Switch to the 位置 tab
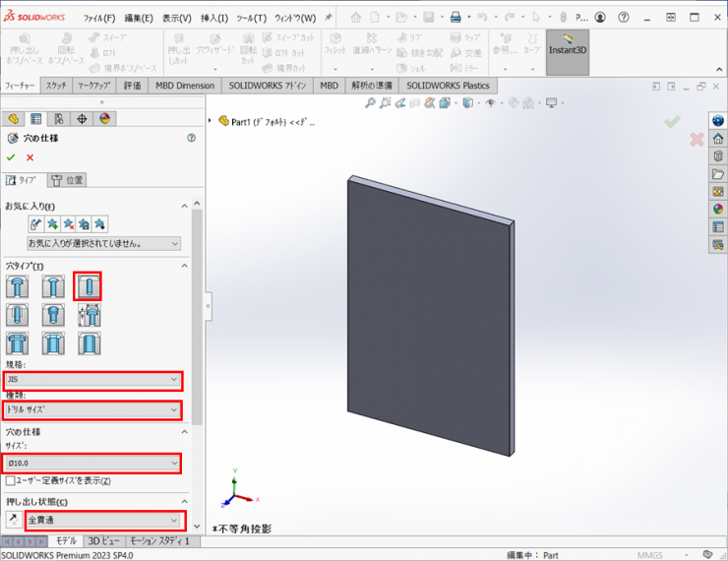The image size is (728, 561). 68,180
